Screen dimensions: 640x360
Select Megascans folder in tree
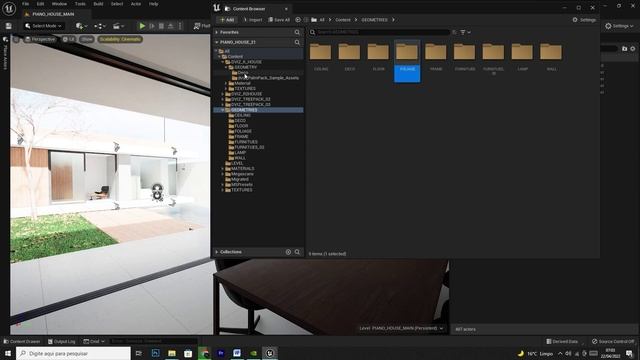(242, 174)
